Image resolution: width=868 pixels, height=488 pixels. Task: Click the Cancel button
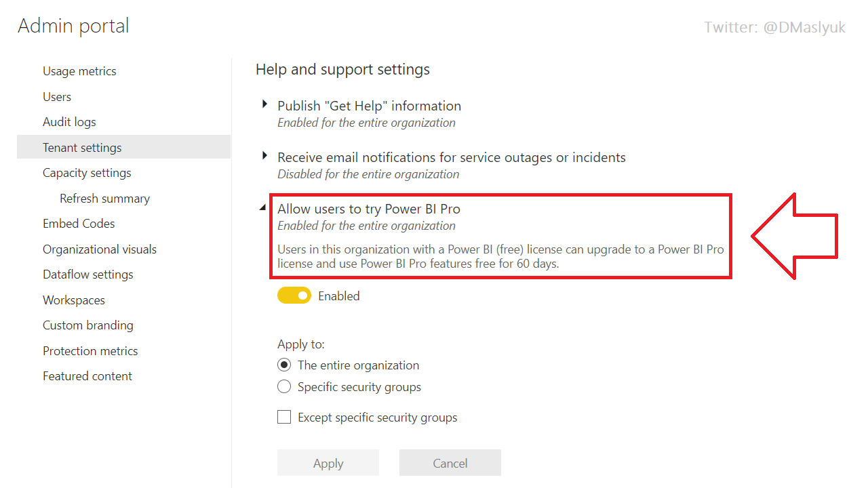coord(450,463)
